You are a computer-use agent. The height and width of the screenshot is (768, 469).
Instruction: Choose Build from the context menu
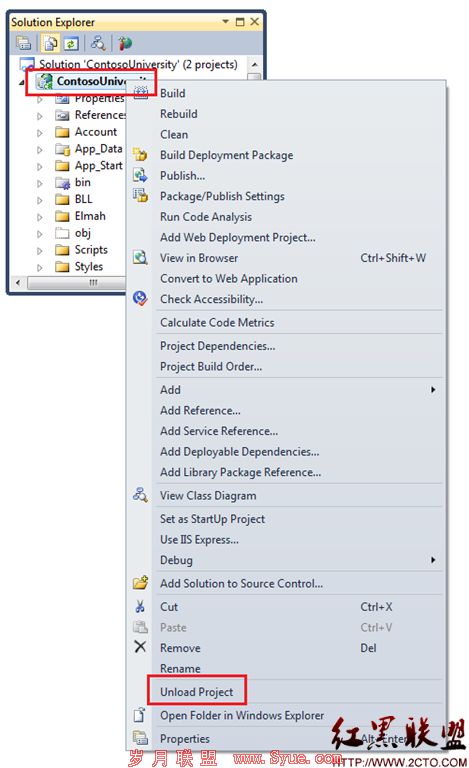click(173, 93)
